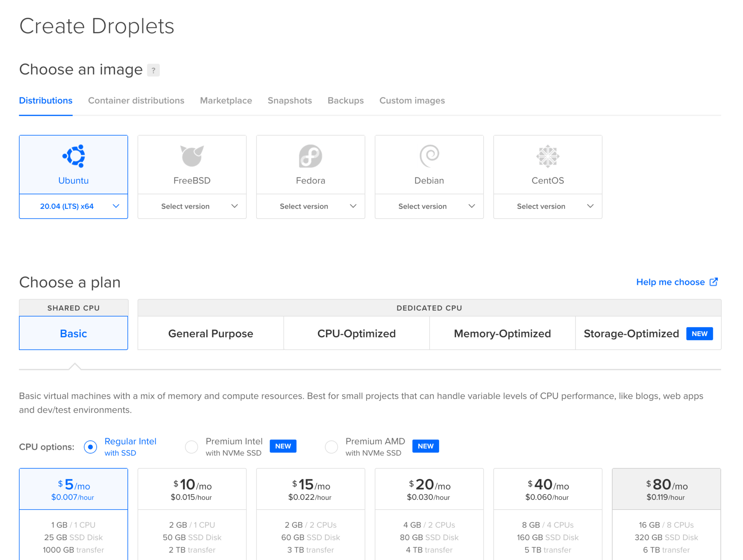Choose Premium AMD with NVMe SSD
Image resolution: width=743 pixels, height=560 pixels.
pyautogui.click(x=331, y=447)
